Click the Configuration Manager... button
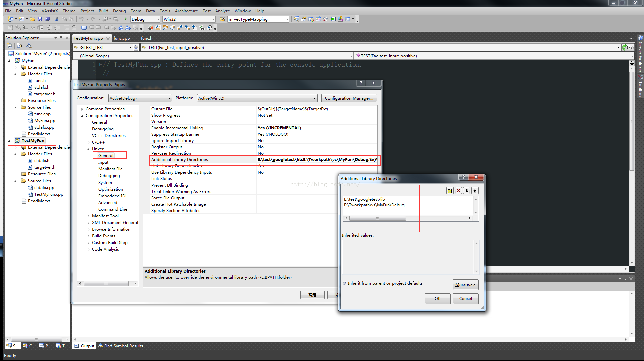This screenshot has width=644, height=361. coord(349,98)
